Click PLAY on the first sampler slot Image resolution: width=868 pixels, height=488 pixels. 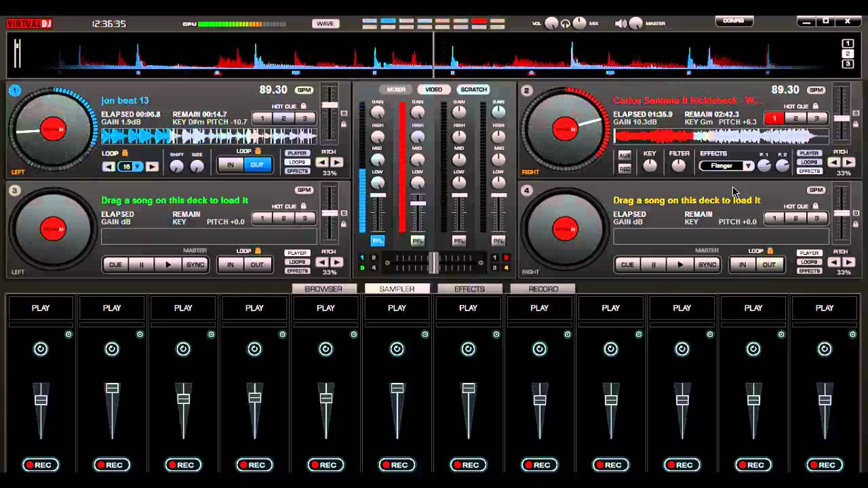tap(41, 308)
